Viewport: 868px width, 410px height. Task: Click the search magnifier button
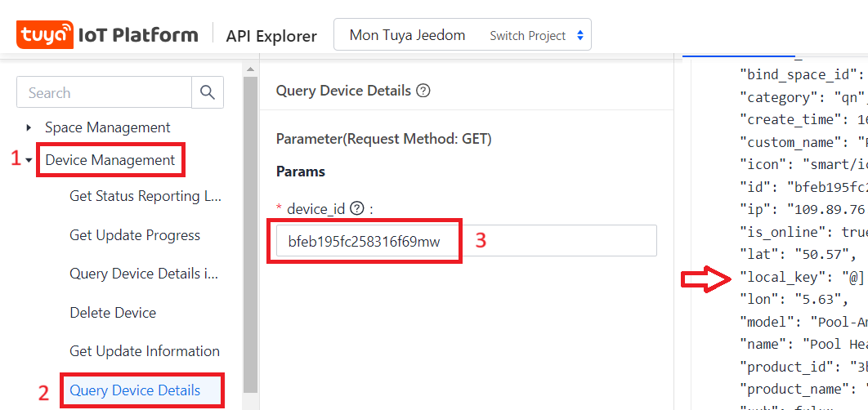pos(208,92)
